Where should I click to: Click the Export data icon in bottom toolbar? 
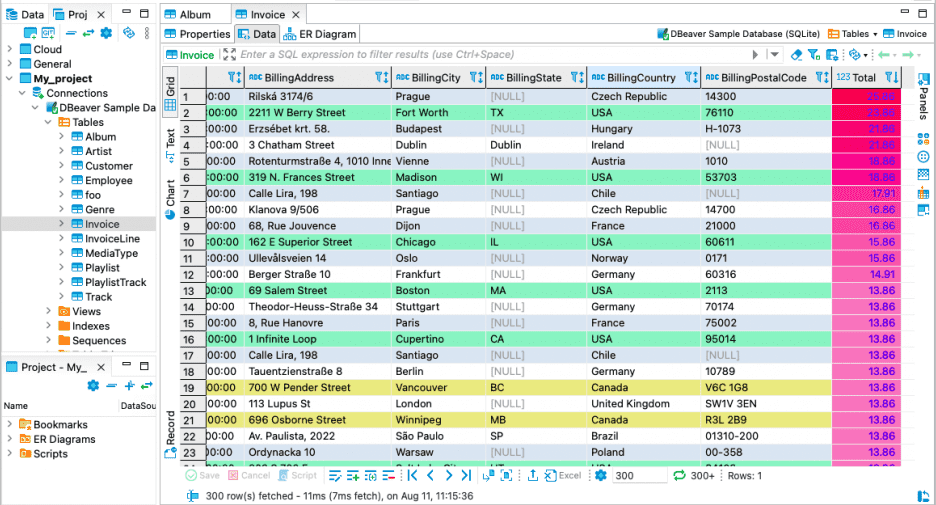[x=533, y=476]
